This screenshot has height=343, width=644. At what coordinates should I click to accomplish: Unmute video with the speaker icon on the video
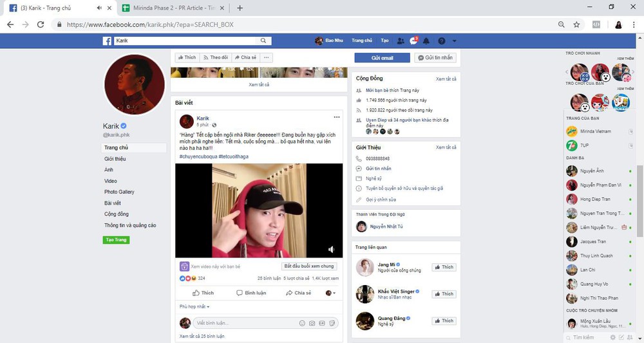coord(331,249)
